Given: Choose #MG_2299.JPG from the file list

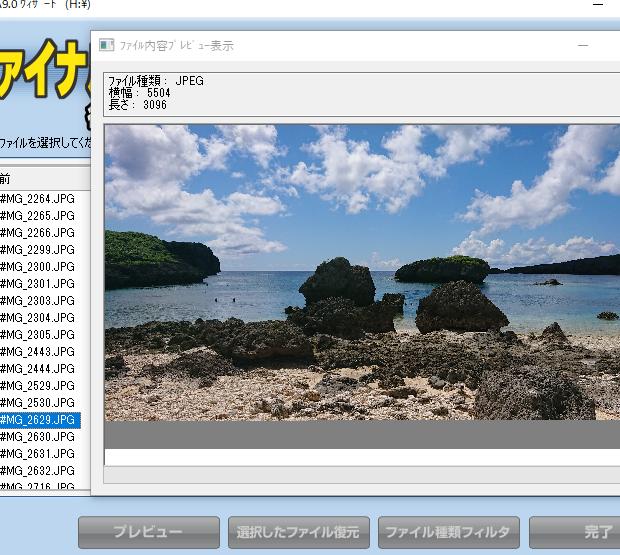Looking at the screenshot, I should (x=38, y=249).
